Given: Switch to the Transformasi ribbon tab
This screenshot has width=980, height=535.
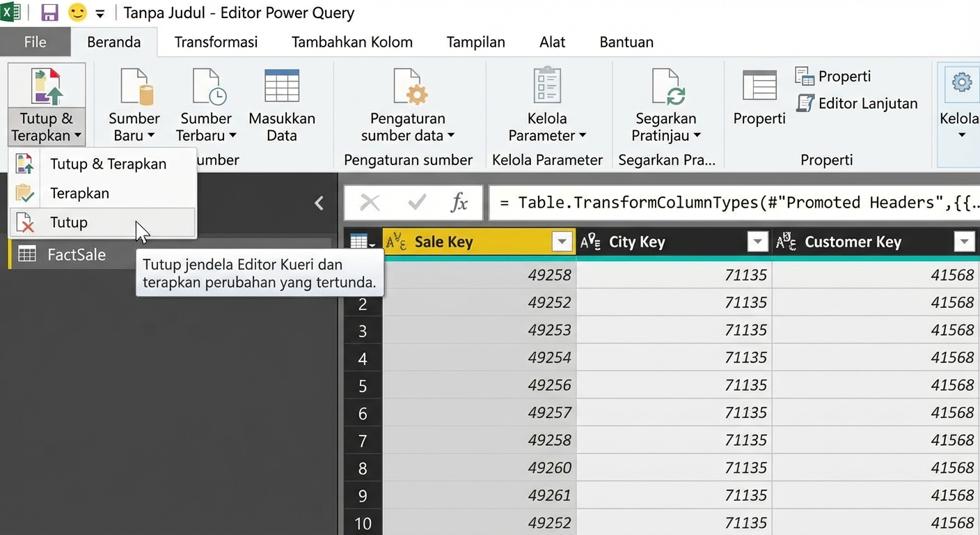Looking at the screenshot, I should [216, 42].
